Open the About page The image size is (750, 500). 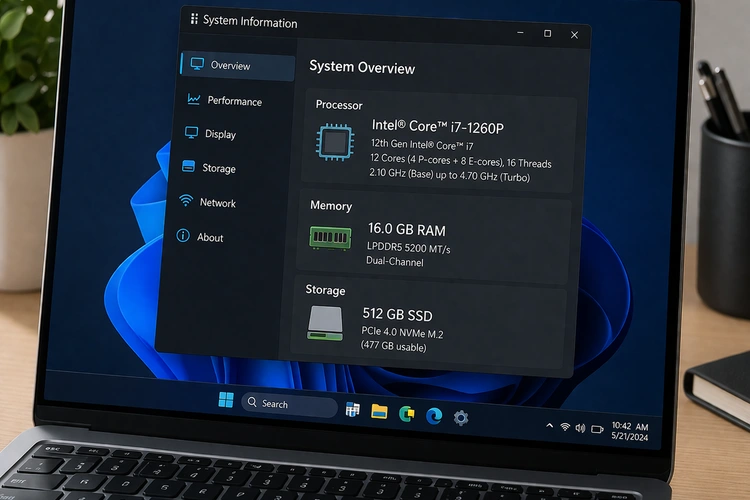coord(199,236)
